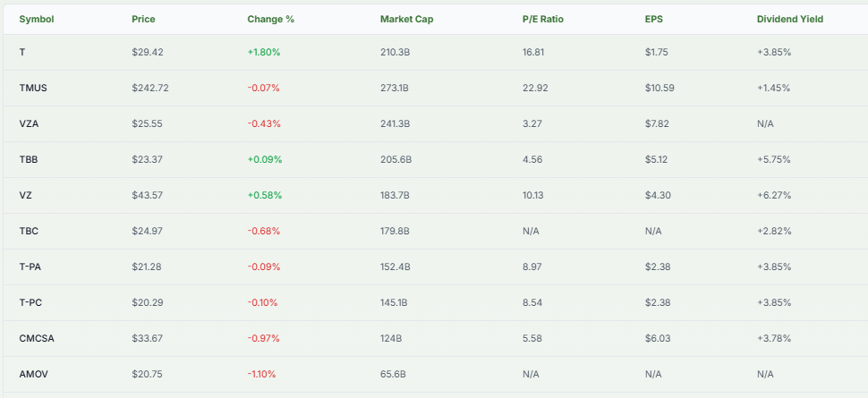Image resolution: width=868 pixels, height=398 pixels.
Task: Click the -0.68% change value
Action: point(264,231)
